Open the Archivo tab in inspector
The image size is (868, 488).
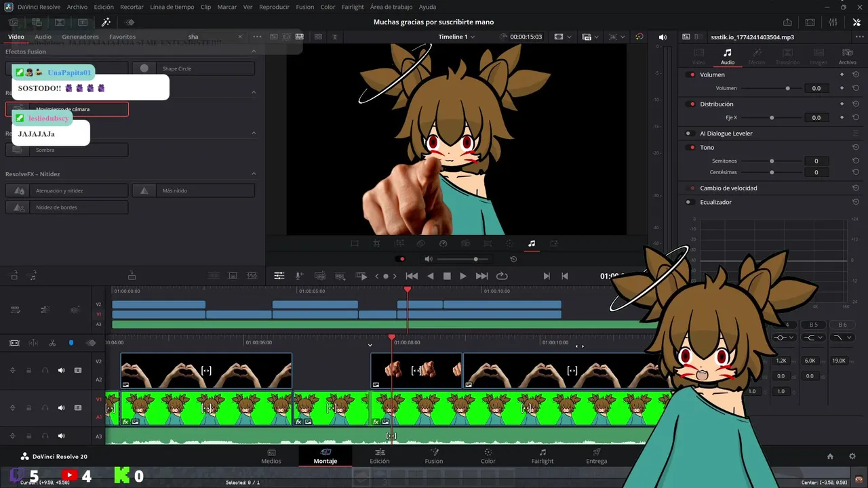click(x=848, y=56)
